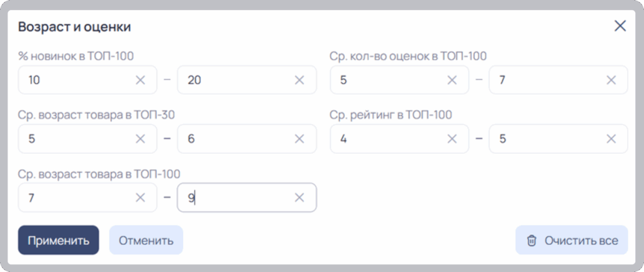Focus the maximum % новинок field containing 20
The width and height of the screenshot is (644, 272).
pyautogui.click(x=247, y=80)
